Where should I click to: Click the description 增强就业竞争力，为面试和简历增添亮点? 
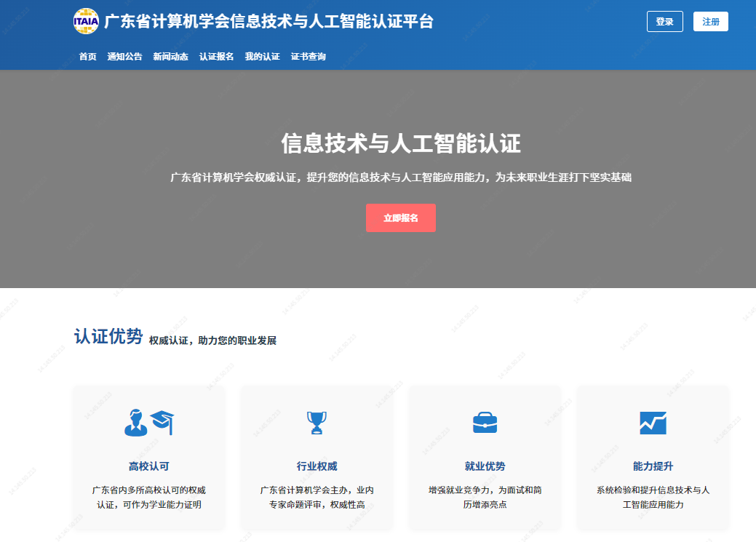[x=485, y=497]
